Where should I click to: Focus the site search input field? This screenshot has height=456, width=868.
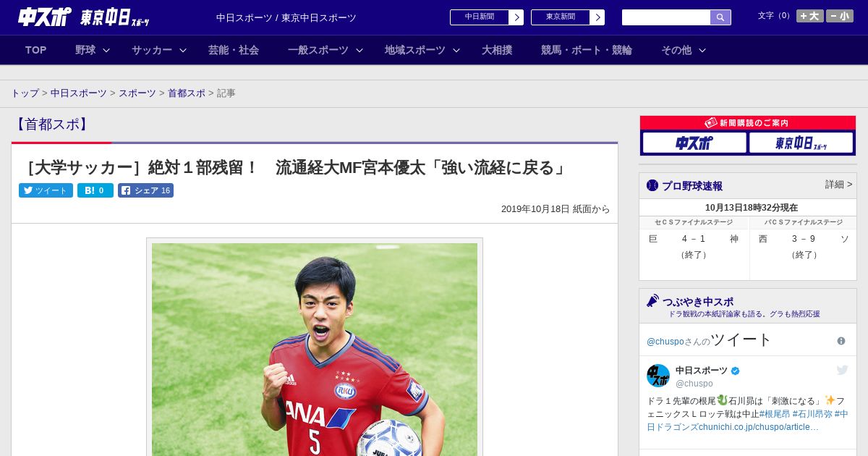[x=666, y=17]
